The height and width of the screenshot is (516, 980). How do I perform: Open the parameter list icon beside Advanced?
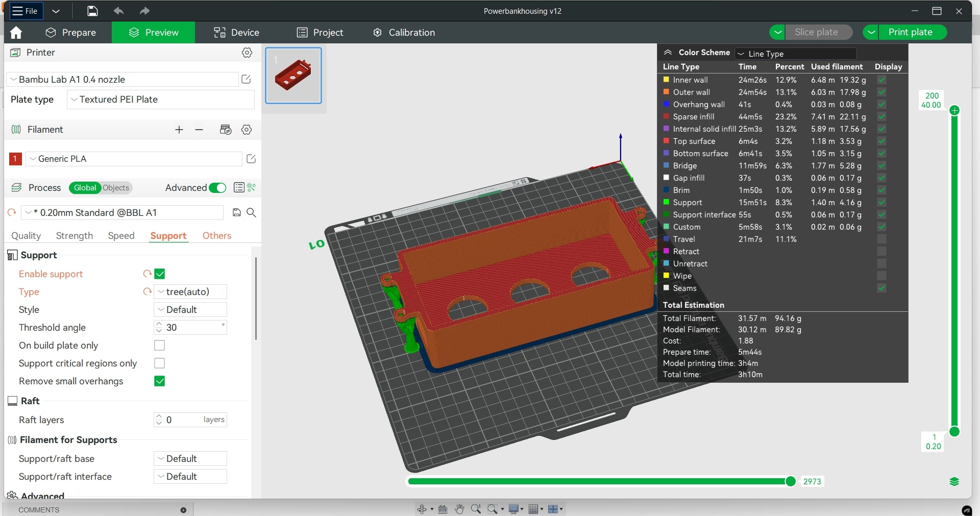(238, 187)
